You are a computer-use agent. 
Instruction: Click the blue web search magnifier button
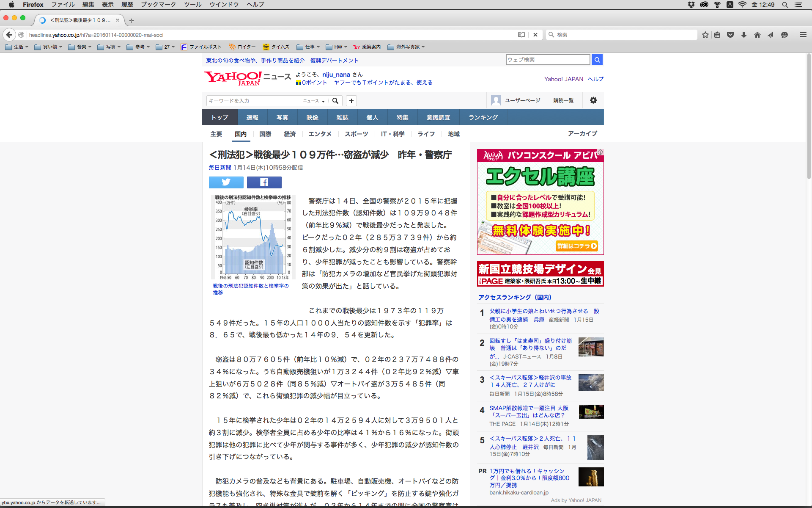click(x=597, y=60)
